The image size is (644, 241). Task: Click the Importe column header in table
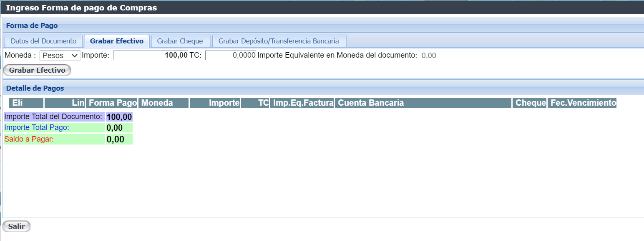coord(215,103)
